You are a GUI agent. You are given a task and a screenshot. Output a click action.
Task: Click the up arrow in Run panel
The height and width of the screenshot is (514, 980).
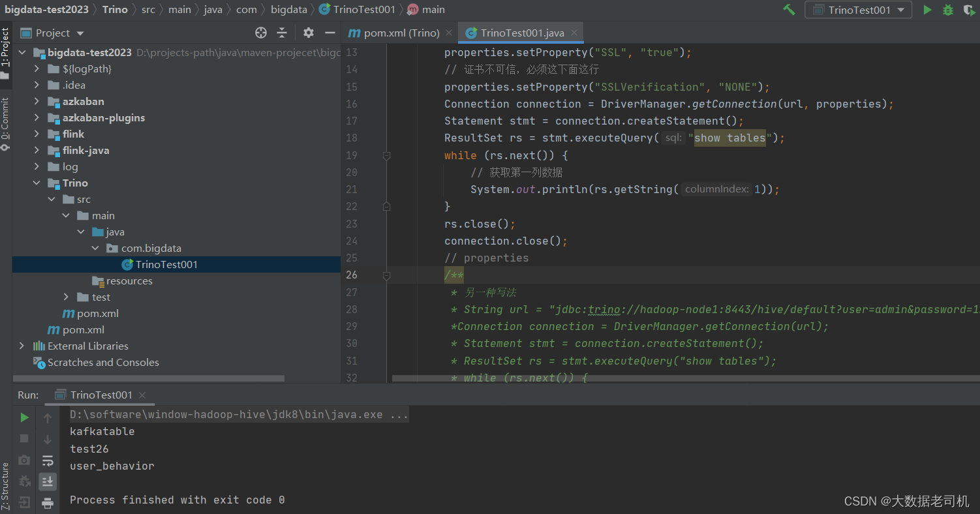click(48, 417)
